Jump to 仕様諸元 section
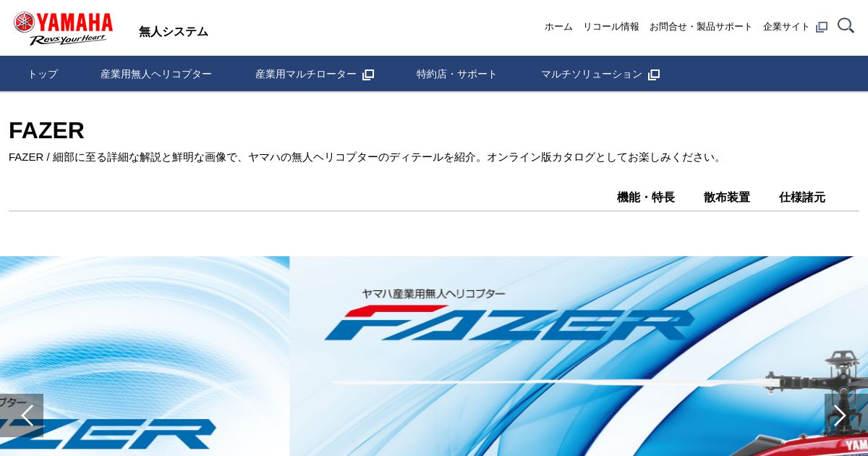 tap(802, 197)
